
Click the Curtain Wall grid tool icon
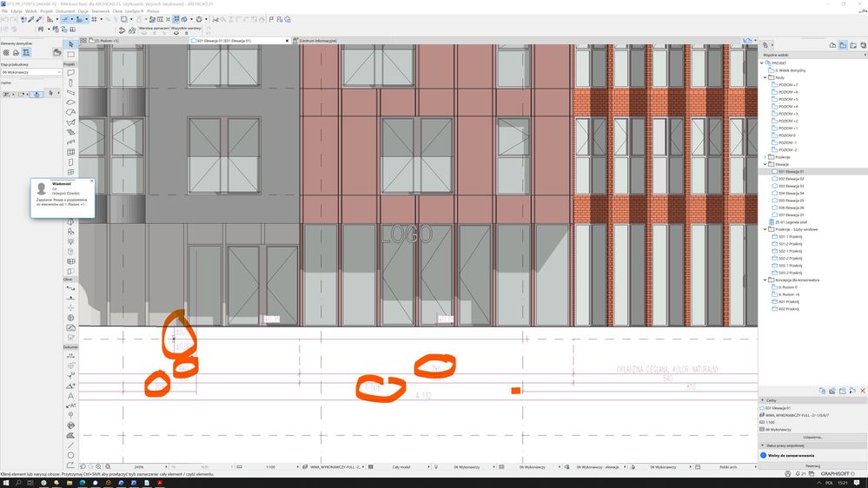[70, 152]
